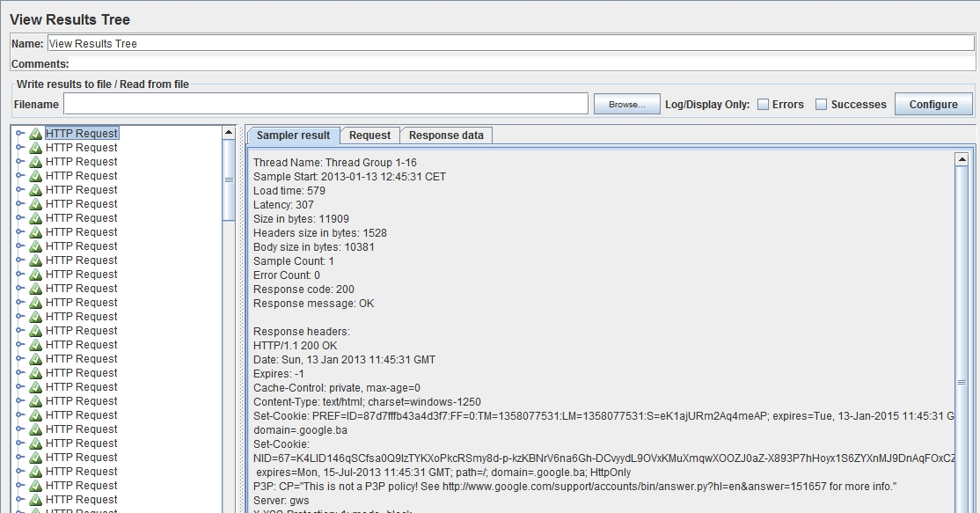Click the success icon of the sixth HTTP Request
Viewport: 980px width, 513px height.
click(36, 204)
